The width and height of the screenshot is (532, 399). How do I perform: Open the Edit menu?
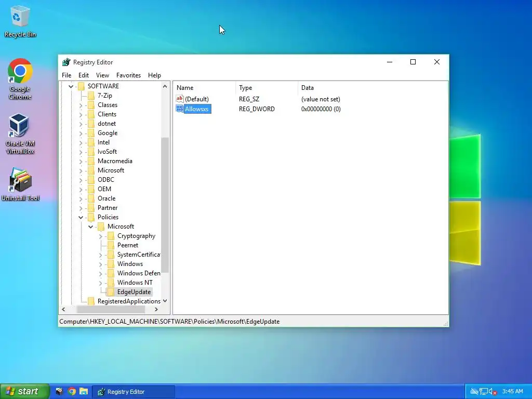tap(84, 75)
